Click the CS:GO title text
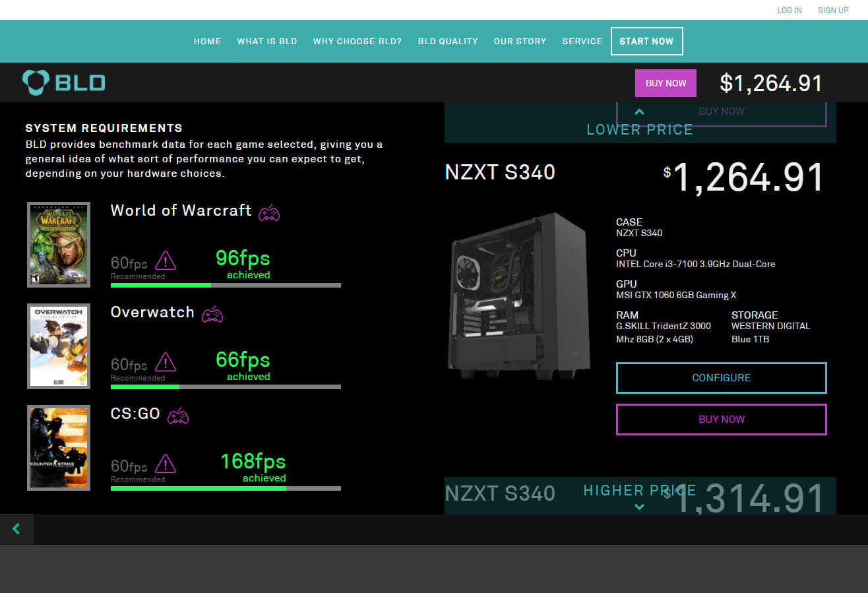868x593 pixels. click(x=135, y=414)
